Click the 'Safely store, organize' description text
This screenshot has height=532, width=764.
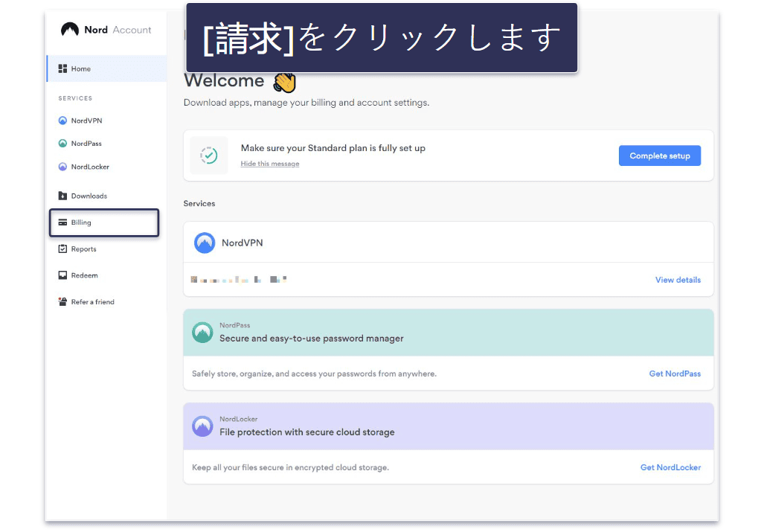coord(314,374)
